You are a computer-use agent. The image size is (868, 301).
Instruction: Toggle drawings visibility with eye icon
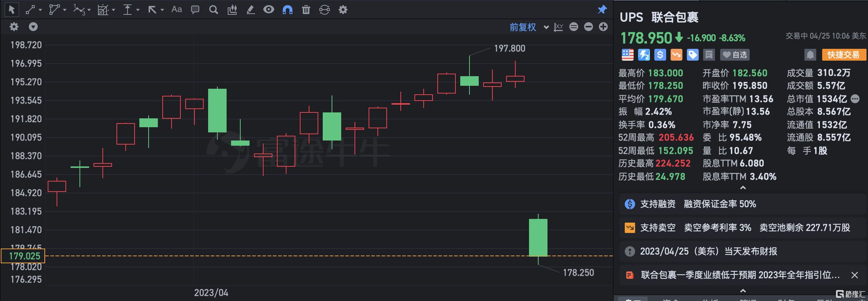point(269,9)
